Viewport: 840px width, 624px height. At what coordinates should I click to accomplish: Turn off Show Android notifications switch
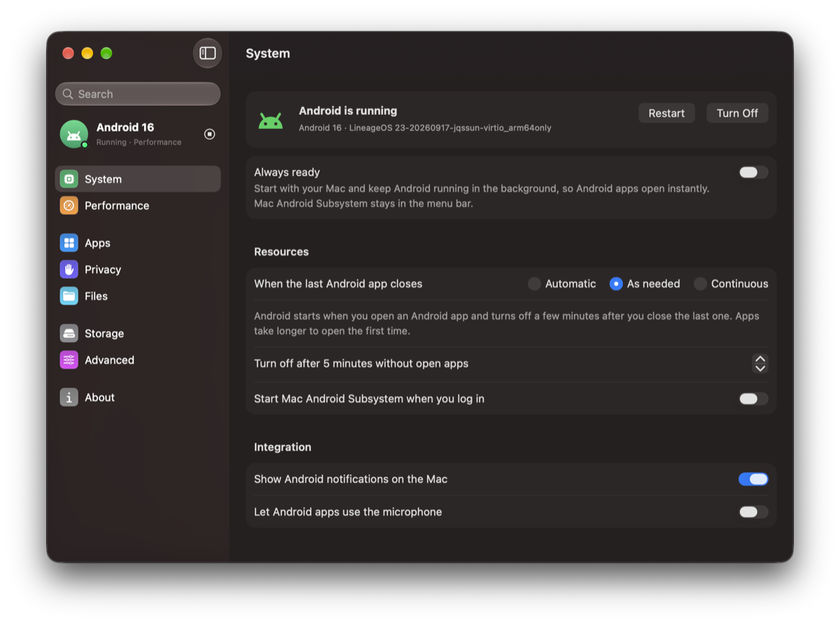click(x=753, y=479)
